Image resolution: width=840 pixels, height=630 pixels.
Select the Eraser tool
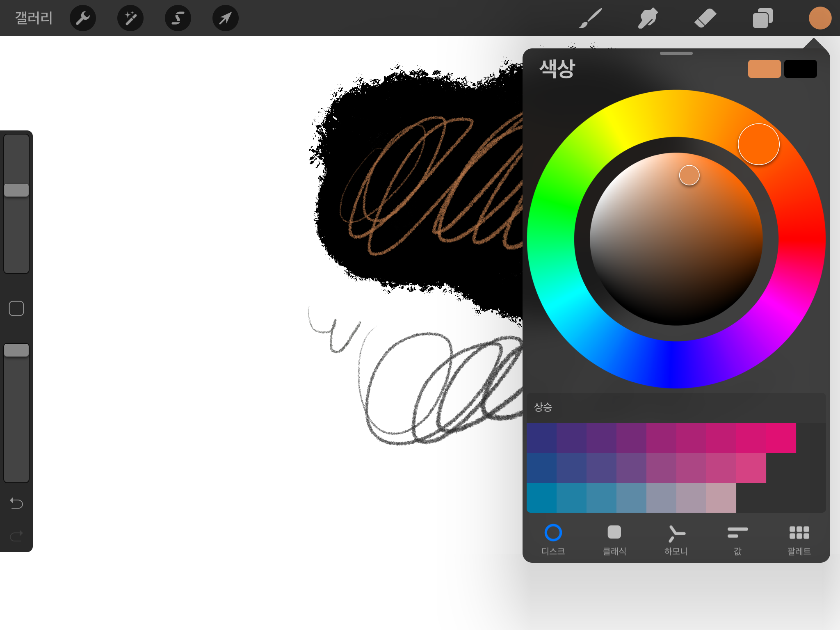705,18
